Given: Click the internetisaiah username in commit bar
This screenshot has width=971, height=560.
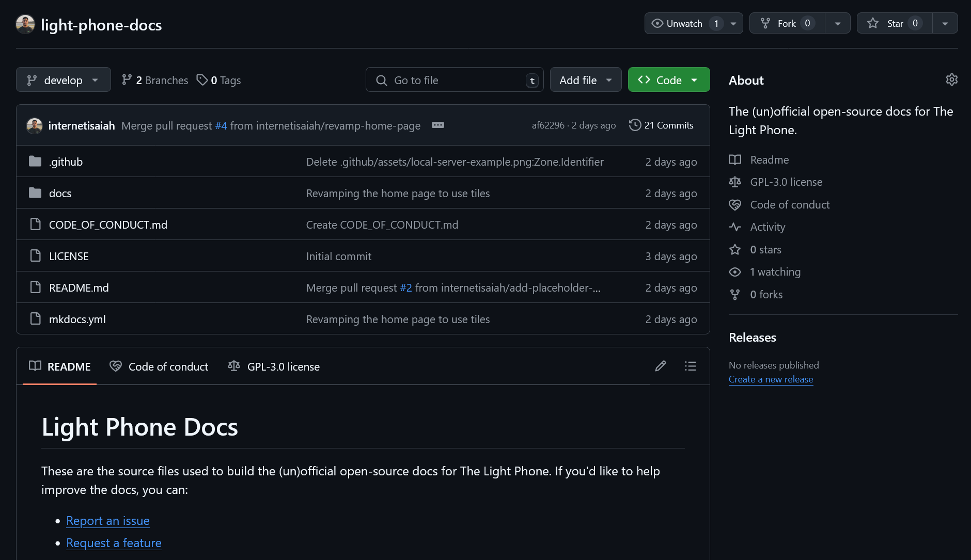Looking at the screenshot, I should click(x=82, y=125).
